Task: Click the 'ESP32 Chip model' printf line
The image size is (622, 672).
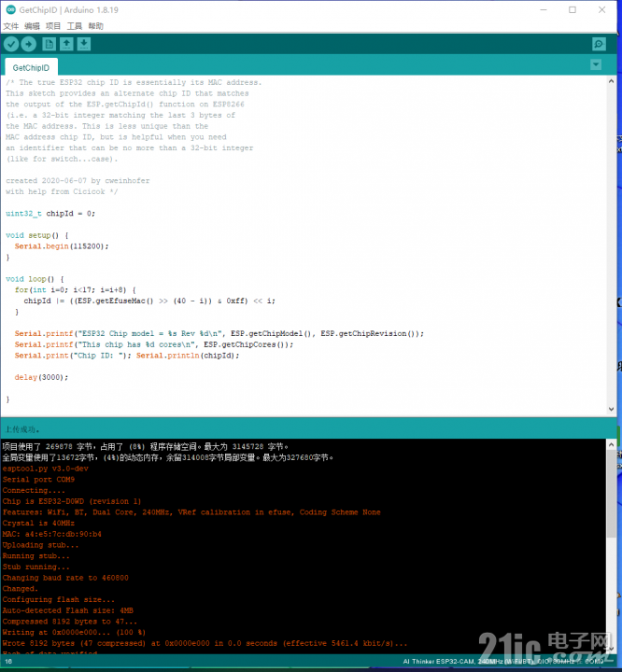Action: [219, 333]
